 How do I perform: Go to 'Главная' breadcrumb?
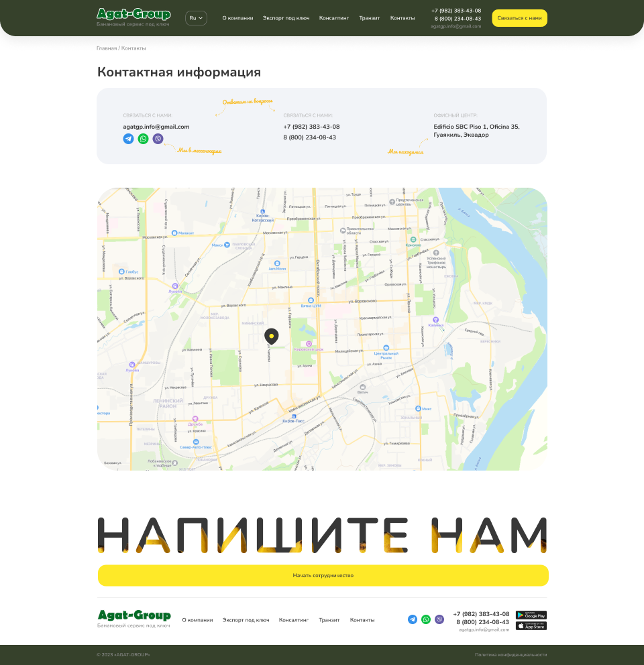point(107,48)
